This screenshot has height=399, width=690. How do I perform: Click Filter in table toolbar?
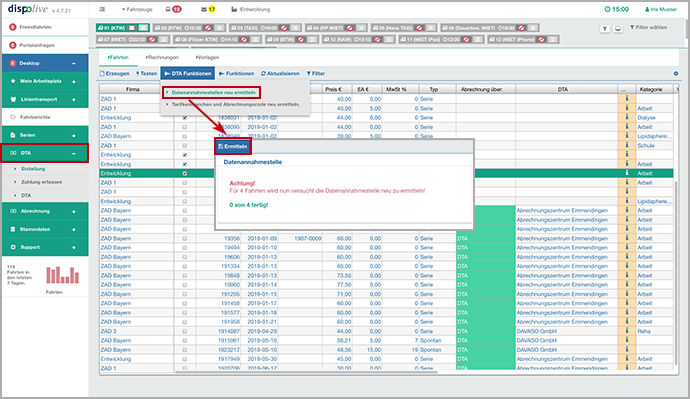316,73
